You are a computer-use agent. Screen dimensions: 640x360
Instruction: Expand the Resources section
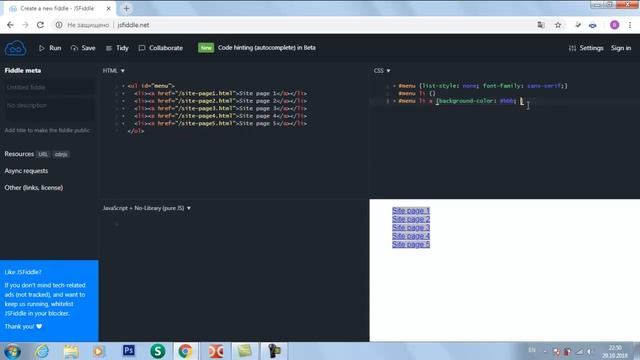click(19, 154)
